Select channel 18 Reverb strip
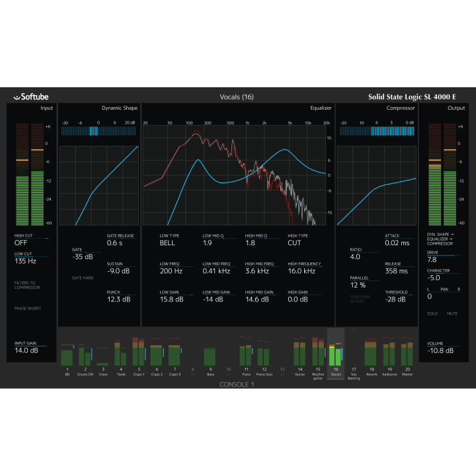 (372, 357)
